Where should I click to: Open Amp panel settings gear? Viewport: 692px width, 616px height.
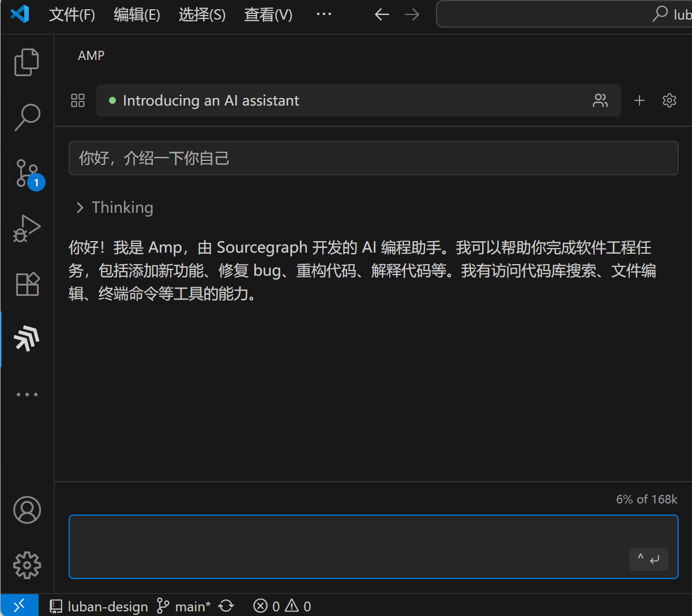tap(669, 100)
